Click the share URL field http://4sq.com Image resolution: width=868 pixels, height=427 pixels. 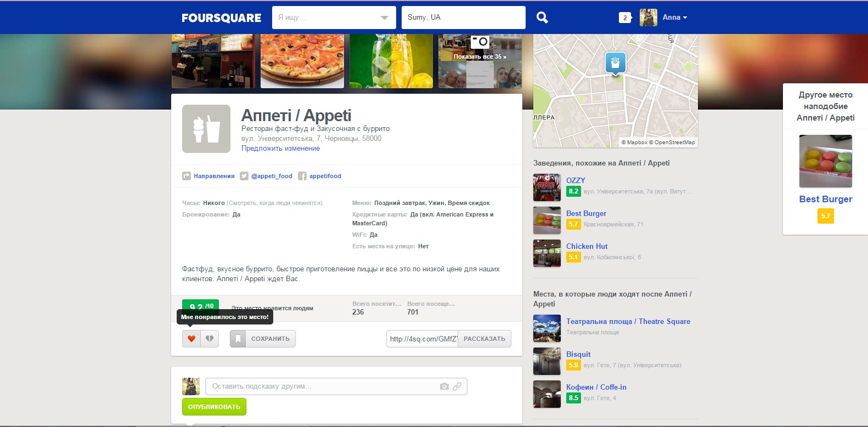(x=422, y=339)
